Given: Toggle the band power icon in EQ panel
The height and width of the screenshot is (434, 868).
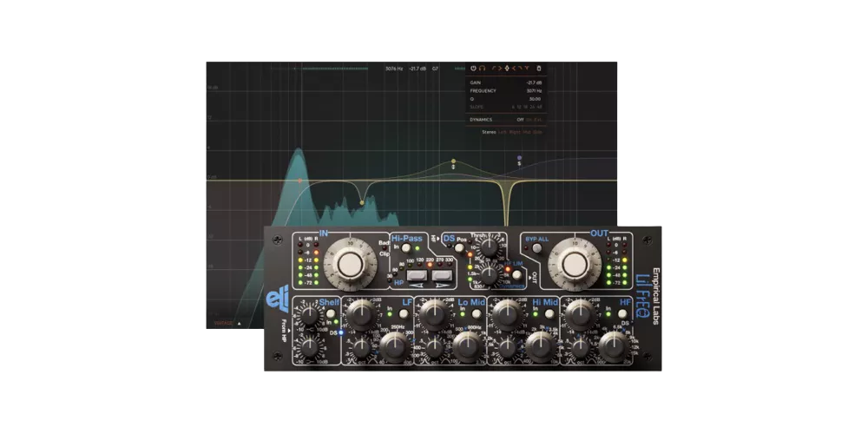Looking at the screenshot, I should click(x=473, y=68).
